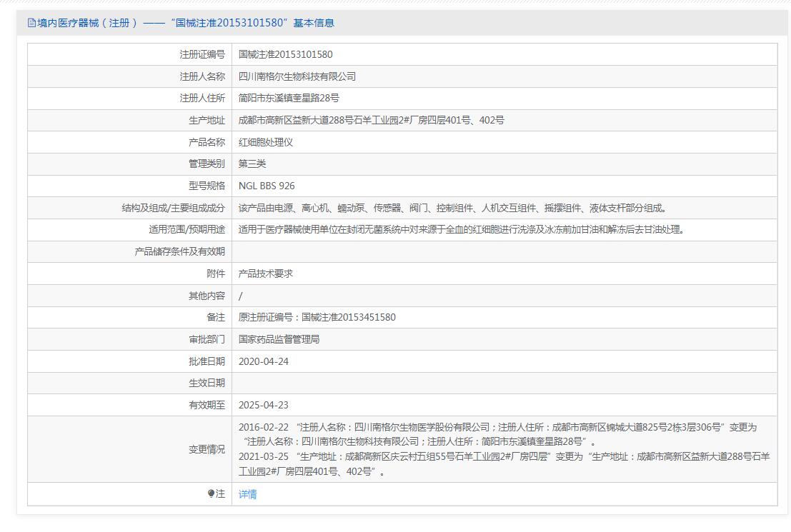Select the slash value in 其他内容 row
This screenshot has width=791, height=532.
pos(240,296)
